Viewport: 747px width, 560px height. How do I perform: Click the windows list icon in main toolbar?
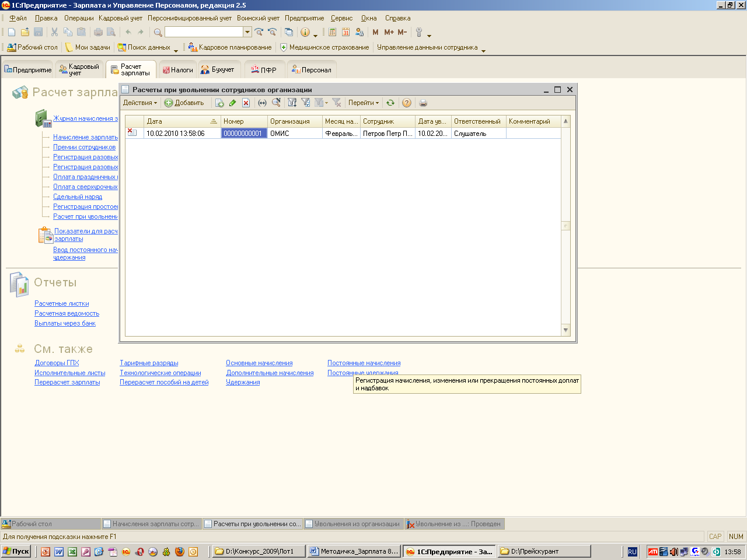[x=288, y=32]
